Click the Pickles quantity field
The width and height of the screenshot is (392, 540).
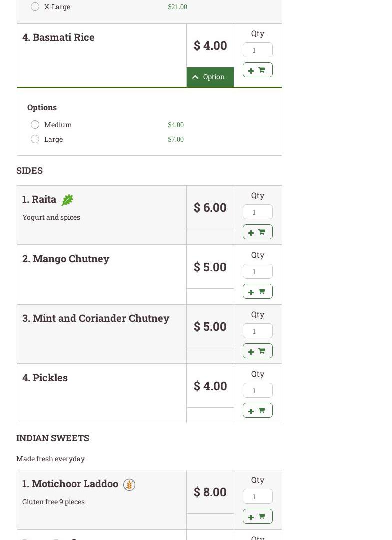point(257,390)
